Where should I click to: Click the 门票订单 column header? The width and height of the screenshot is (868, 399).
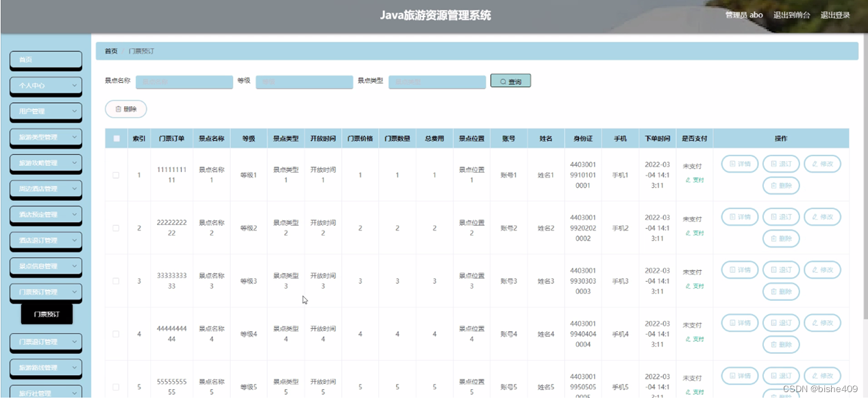(x=171, y=138)
